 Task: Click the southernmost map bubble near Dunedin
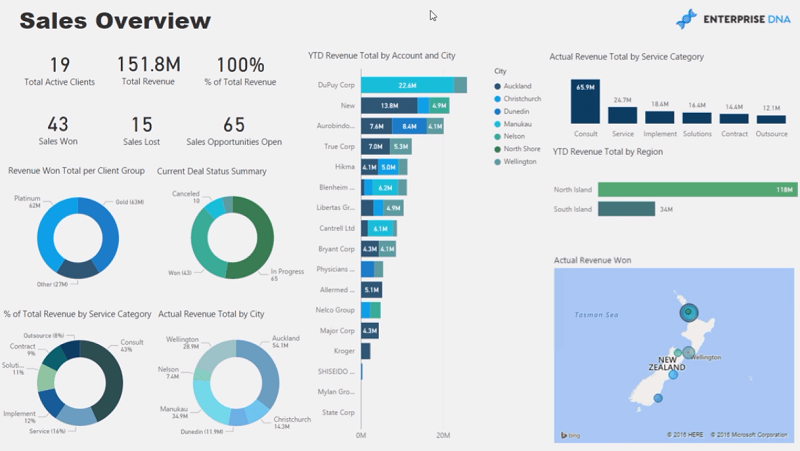(658, 398)
